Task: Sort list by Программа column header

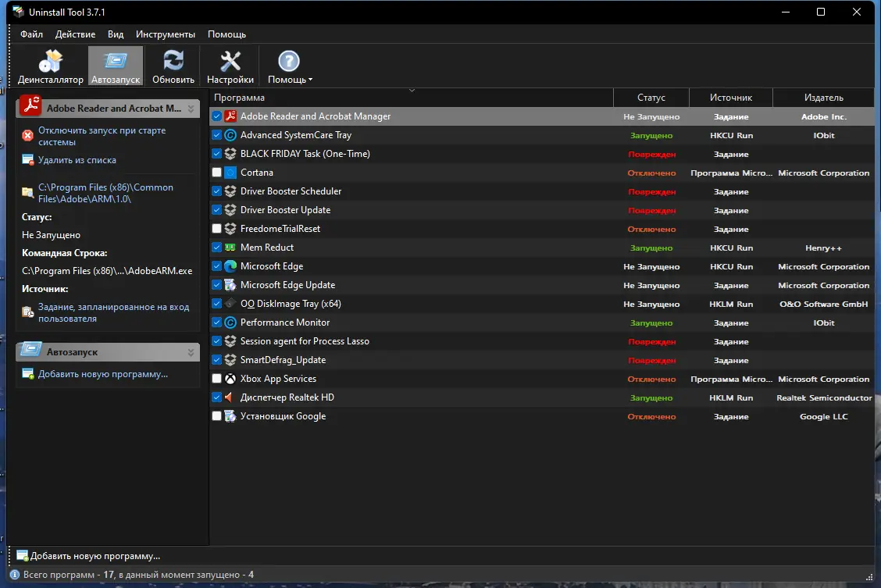Action: [412, 97]
